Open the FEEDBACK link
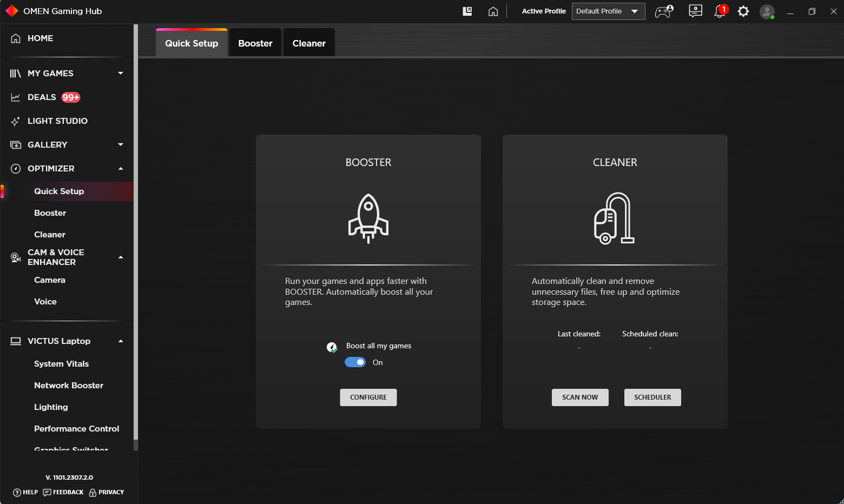The image size is (844, 504). [63, 492]
